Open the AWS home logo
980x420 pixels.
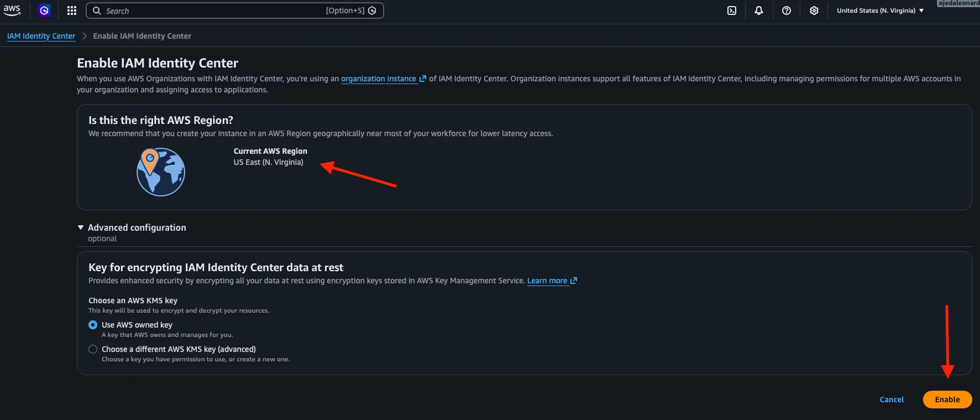[12, 10]
